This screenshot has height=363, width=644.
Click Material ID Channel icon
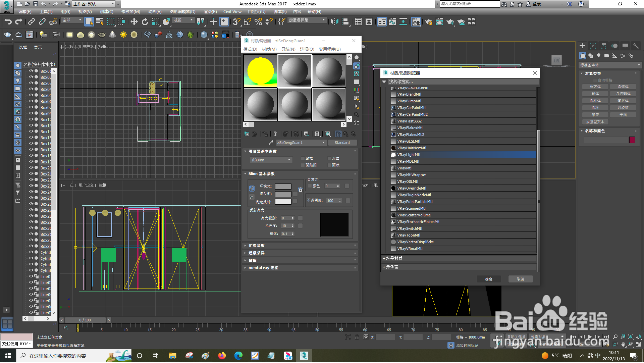click(317, 134)
